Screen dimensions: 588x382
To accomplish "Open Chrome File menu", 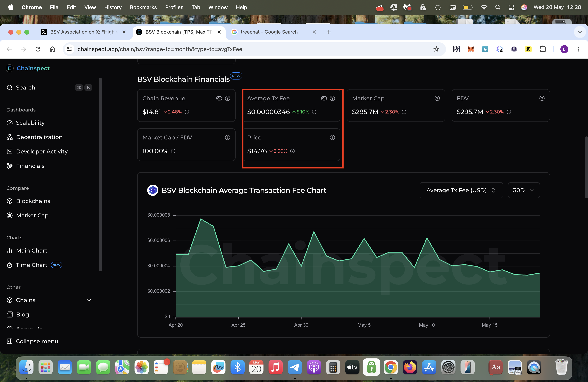I will point(54,7).
